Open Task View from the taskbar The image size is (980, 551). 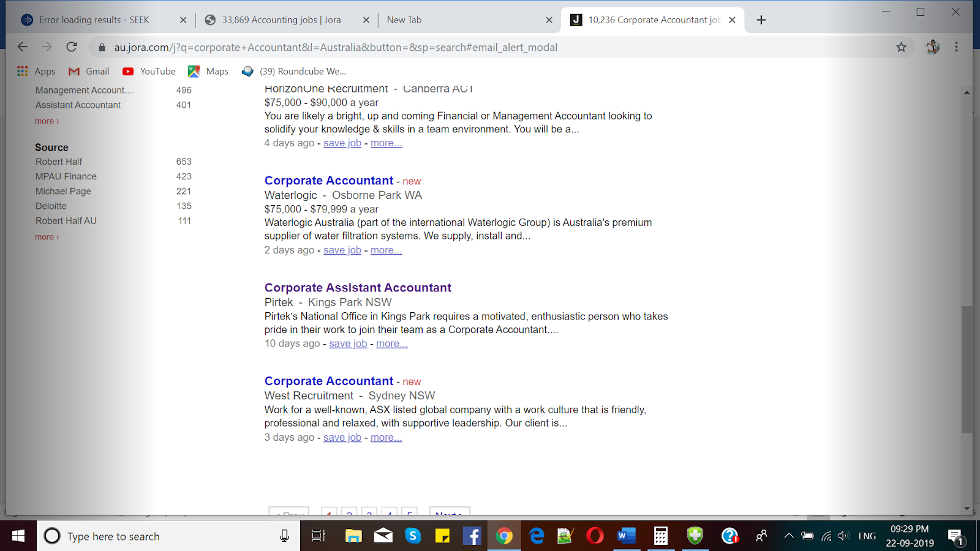pos(318,536)
